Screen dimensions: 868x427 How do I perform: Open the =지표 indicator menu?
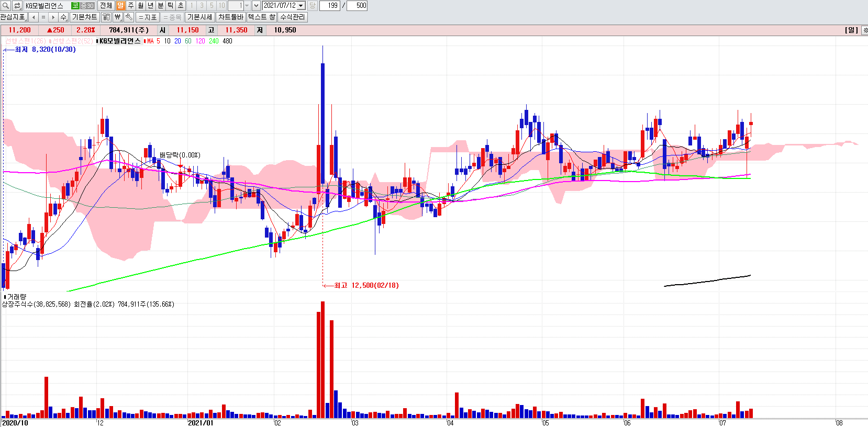pyautogui.click(x=148, y=17)
